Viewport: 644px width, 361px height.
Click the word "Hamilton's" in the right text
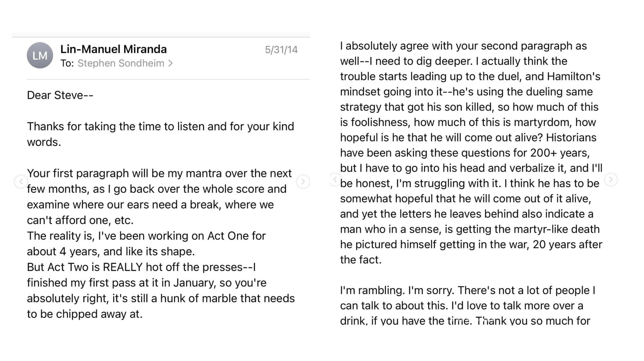[x=573, y=77]
